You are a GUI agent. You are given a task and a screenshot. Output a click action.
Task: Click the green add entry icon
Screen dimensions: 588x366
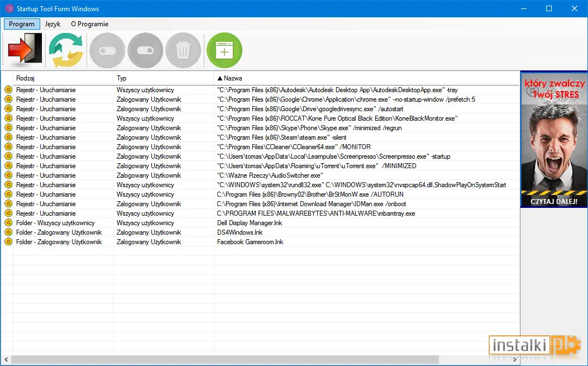pos(224,50)
